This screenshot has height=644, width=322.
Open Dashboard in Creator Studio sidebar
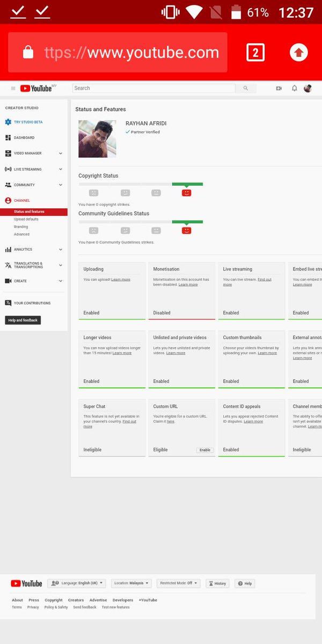pos(24,138)
